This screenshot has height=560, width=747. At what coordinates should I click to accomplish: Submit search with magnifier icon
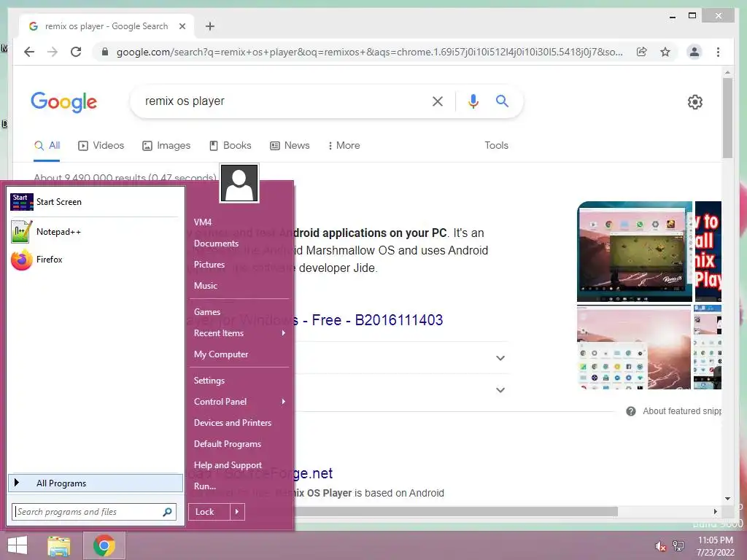coord(502,101)
